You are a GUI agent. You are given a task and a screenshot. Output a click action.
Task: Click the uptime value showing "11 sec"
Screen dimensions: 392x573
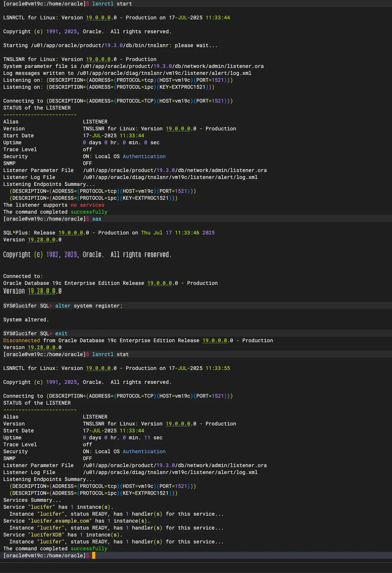(x=153, y=438)
